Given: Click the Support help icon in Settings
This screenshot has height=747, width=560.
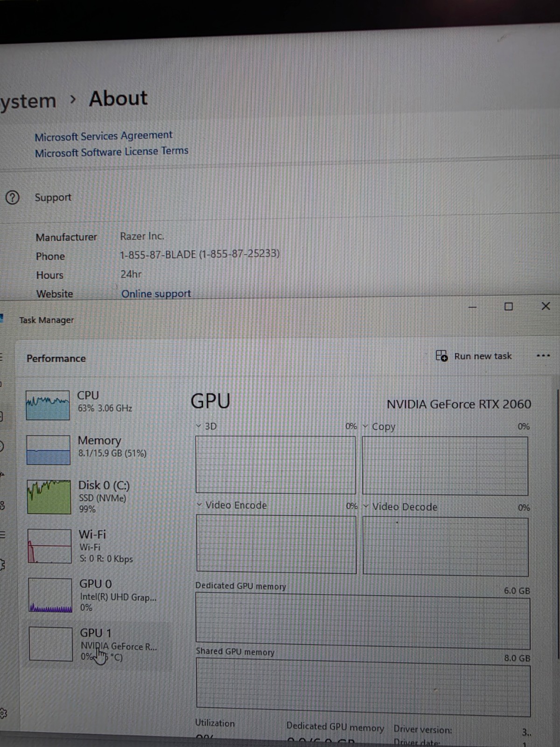Looking at the screenshot, I should coord(12,198).
